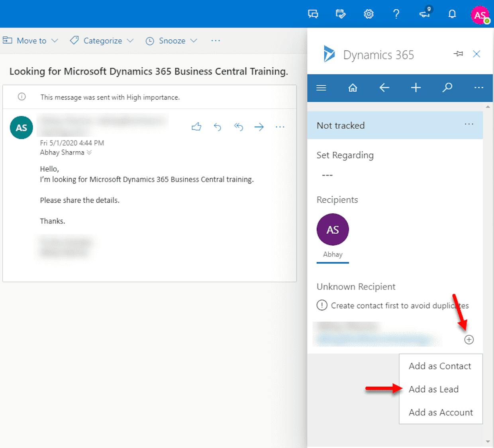Like this email with thumbs up
This screenshot has width=494, height=448.
196,127
